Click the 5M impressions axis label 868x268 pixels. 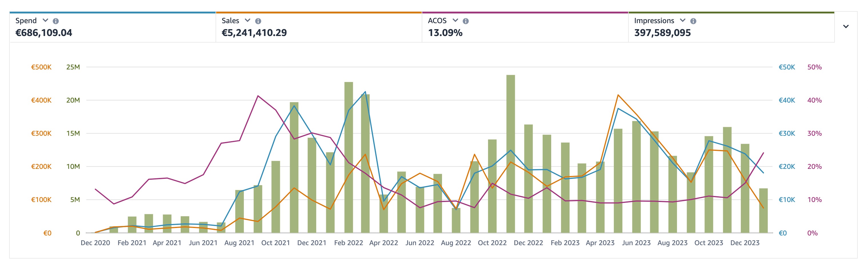pyautogui.click(x=75, y=200)
